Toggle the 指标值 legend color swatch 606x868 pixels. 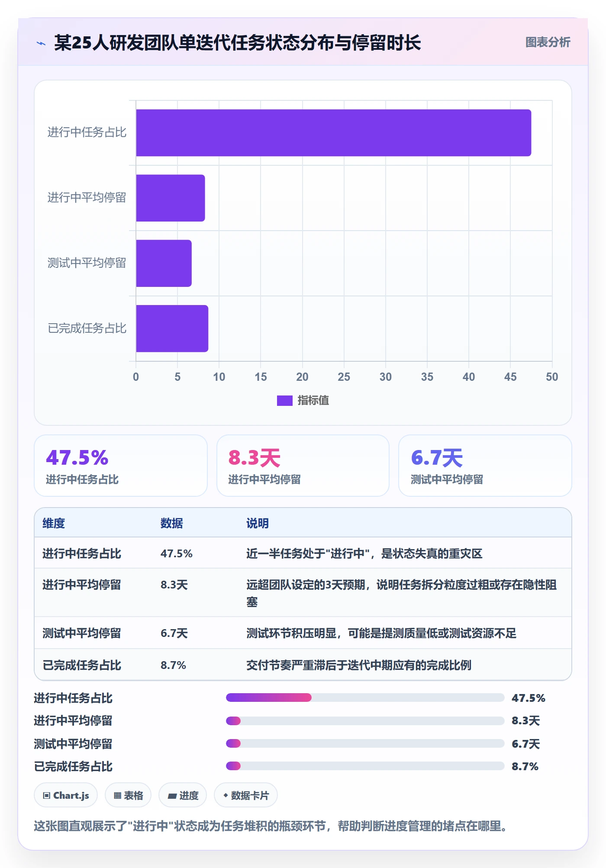(284, 401)
